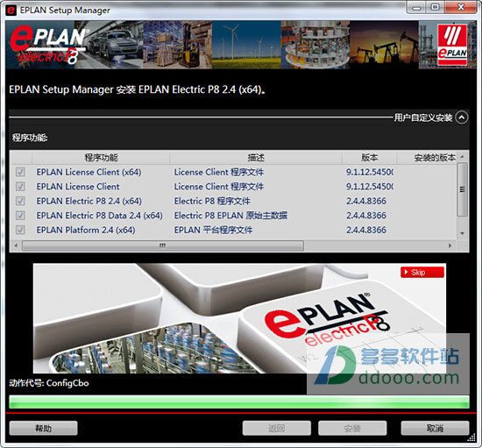Click the list's scroll up arrow
482x448 pixels.
tap(462, 157)
